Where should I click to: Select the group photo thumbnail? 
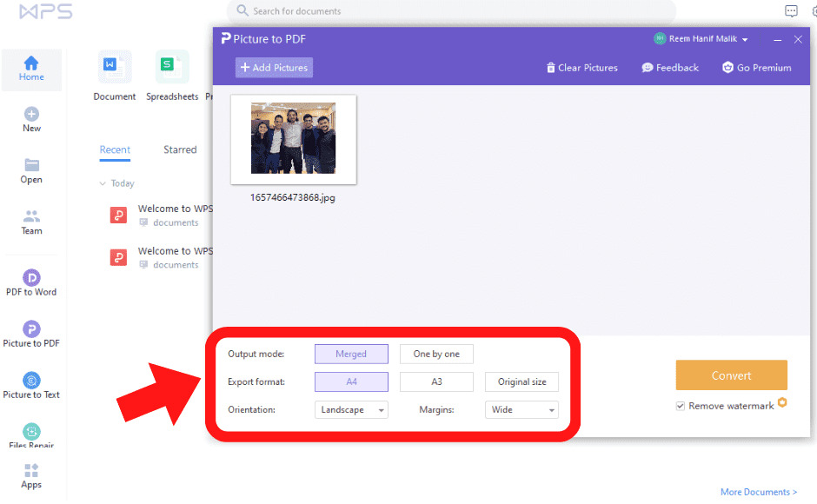[294, 139]
